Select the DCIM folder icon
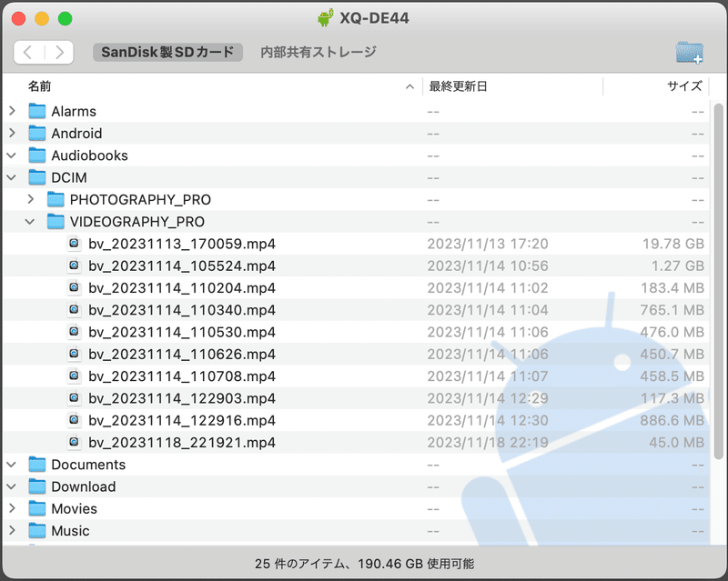728x581 pixels. 37,177
